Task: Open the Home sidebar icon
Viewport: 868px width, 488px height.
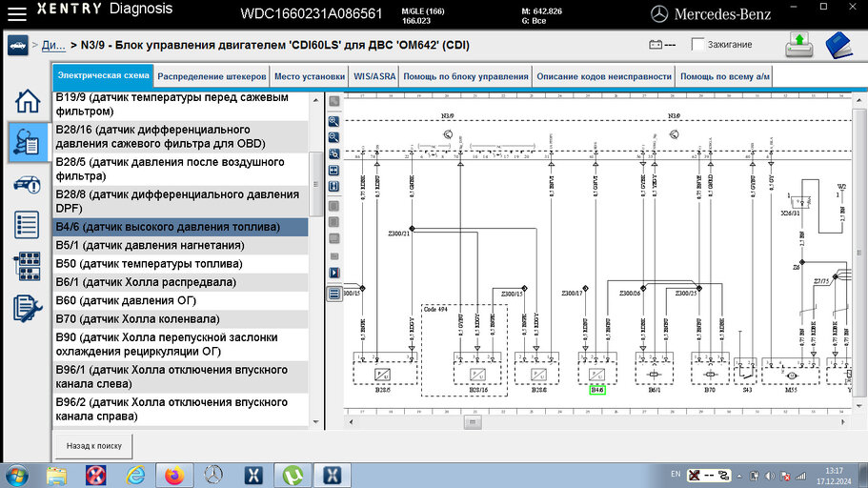Action: click(x=27, y=101)
